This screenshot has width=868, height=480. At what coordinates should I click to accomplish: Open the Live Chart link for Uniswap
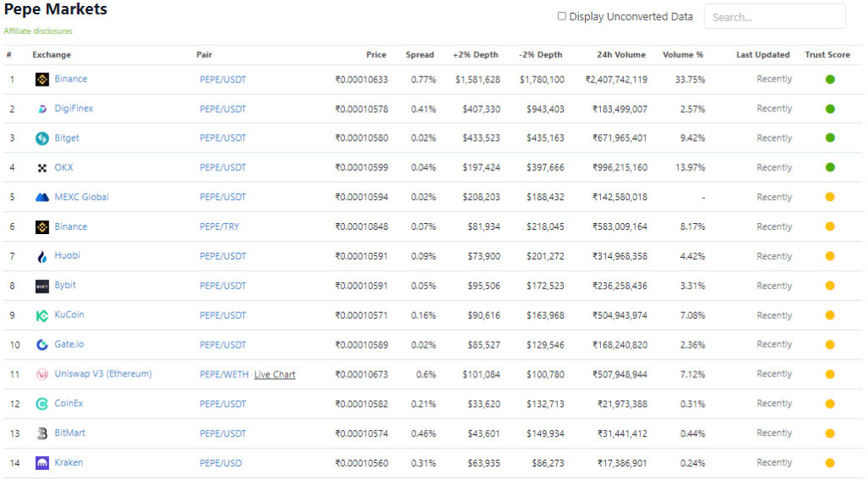point(275,375)
